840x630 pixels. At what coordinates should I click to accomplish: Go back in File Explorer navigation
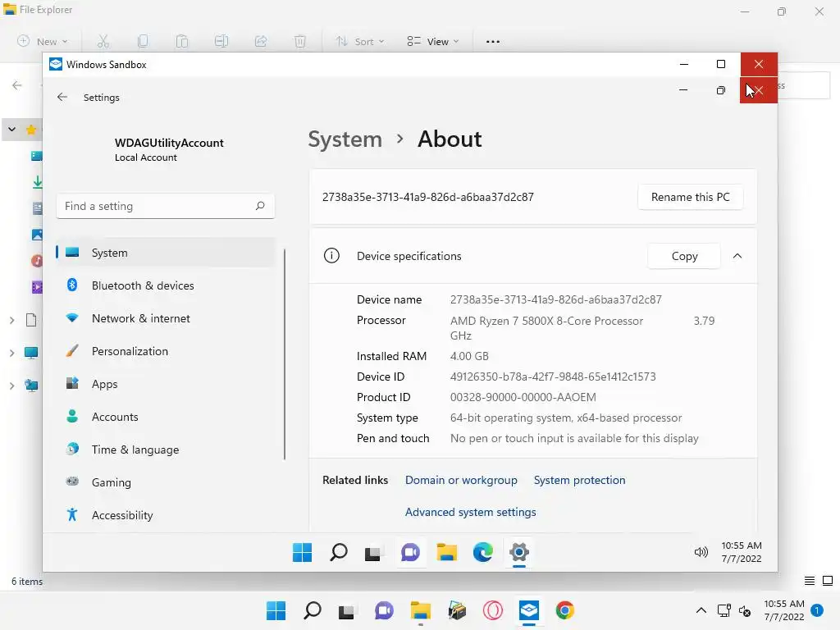coord(17,85)
